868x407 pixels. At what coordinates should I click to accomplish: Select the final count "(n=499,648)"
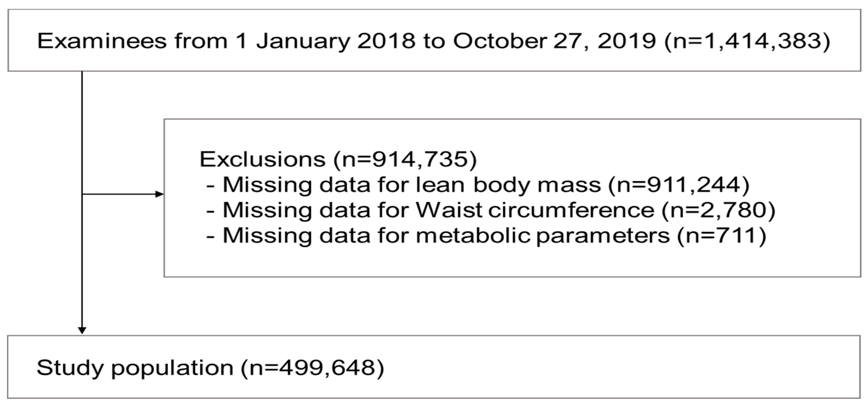point(312,368)
